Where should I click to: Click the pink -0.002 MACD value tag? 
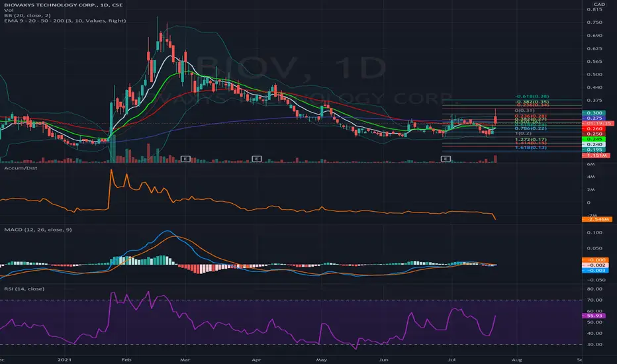595,265
